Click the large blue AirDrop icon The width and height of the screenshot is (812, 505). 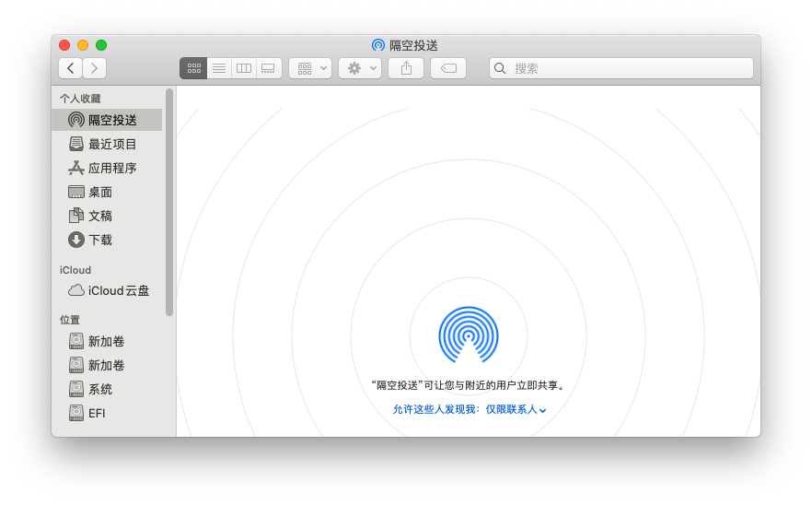click(469, 335)
